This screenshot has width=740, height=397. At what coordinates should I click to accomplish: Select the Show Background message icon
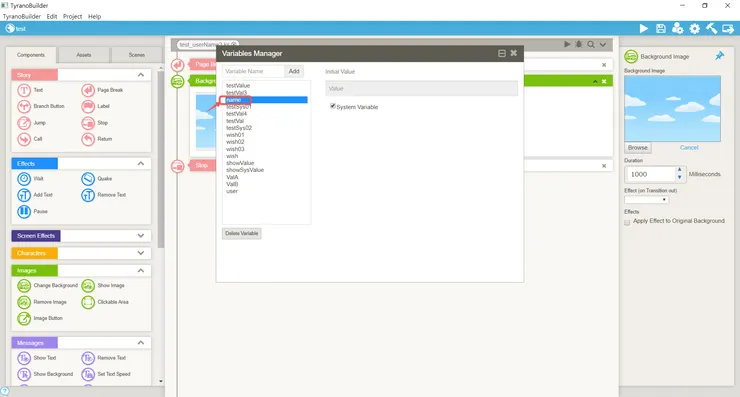coord(24,374)
